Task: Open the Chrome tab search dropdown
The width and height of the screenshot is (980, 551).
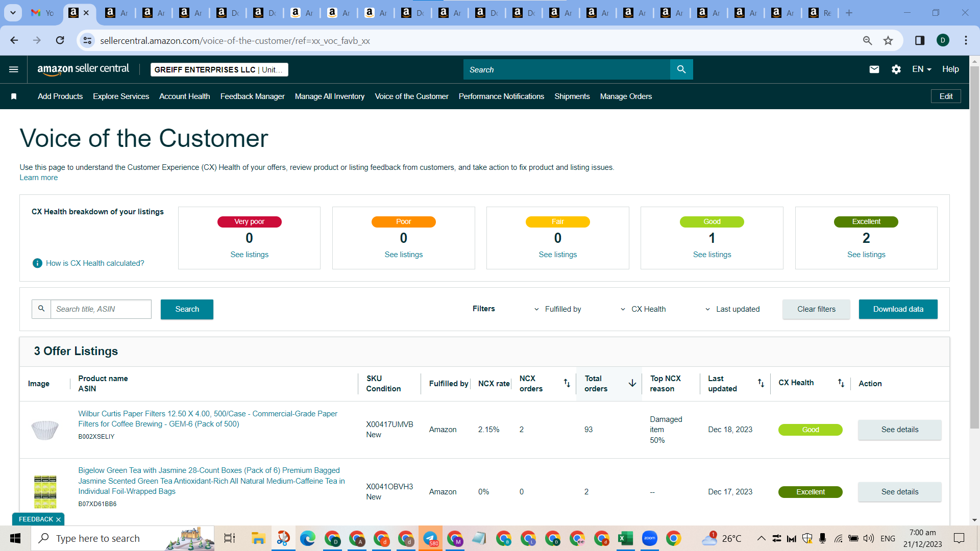Action: [13, 13]
